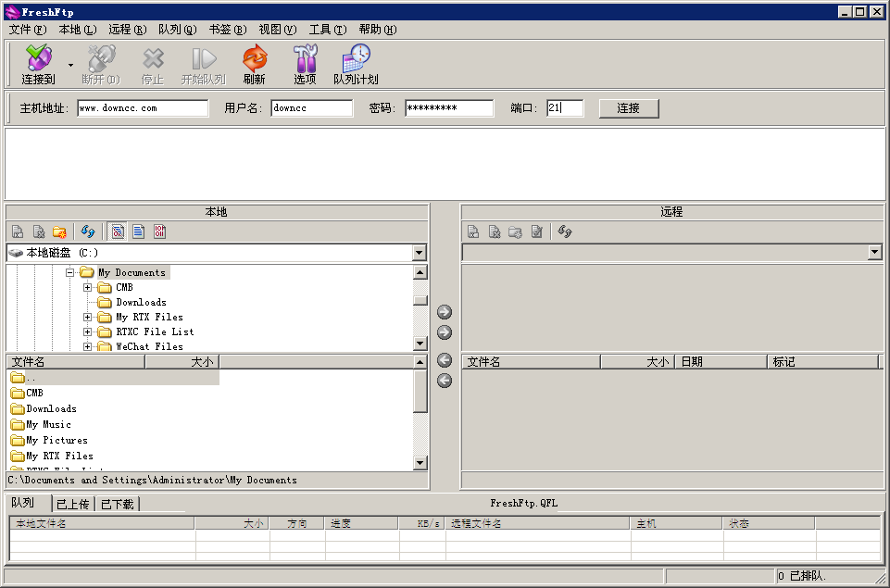
Task: Open the remote path dropdown
Action: pos(872,251)
